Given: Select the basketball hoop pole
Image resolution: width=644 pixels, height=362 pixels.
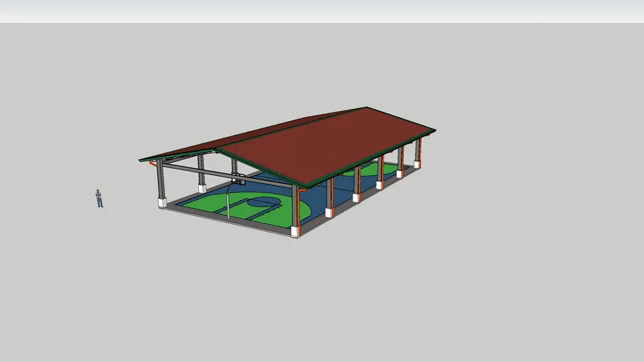Looking at the screenshot, I should point(229,201).
